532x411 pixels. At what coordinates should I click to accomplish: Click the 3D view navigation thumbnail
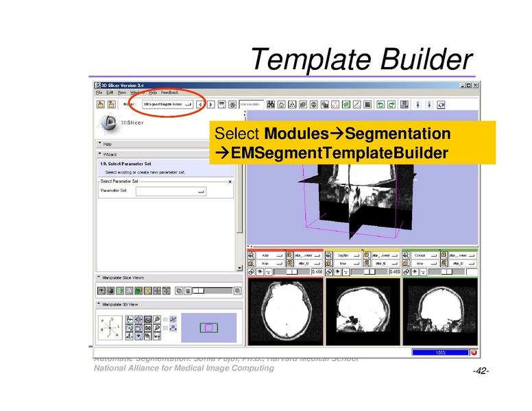click(x=208, y=327)
